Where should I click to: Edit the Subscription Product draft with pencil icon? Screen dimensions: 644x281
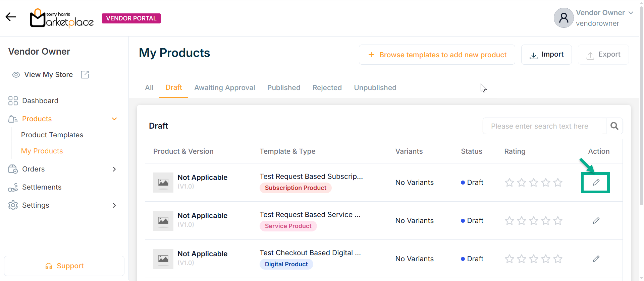click(x=596, y=183)
